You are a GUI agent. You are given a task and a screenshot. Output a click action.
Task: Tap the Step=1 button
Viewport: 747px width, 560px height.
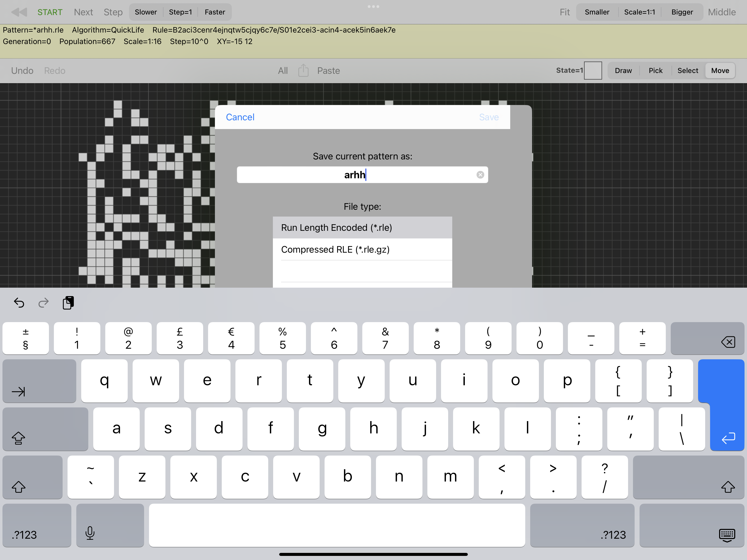pyautogui.click(x=180, y=12)
